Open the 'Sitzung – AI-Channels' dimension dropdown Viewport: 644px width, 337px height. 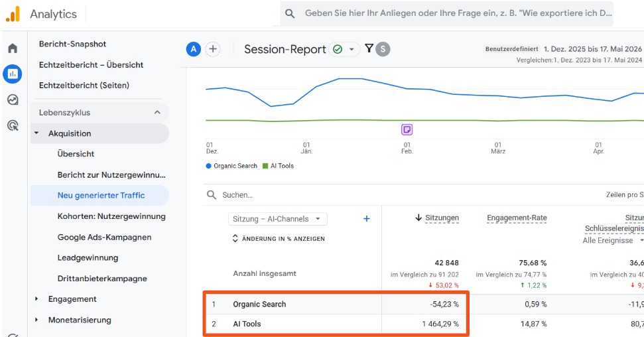point(278,219)
